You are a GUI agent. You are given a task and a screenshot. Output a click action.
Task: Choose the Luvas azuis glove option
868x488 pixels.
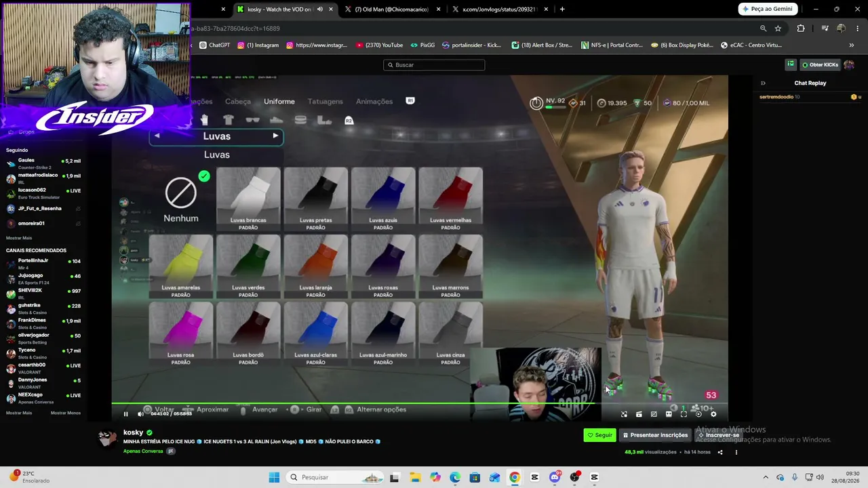pyautogui.click(x=383, y=199)
